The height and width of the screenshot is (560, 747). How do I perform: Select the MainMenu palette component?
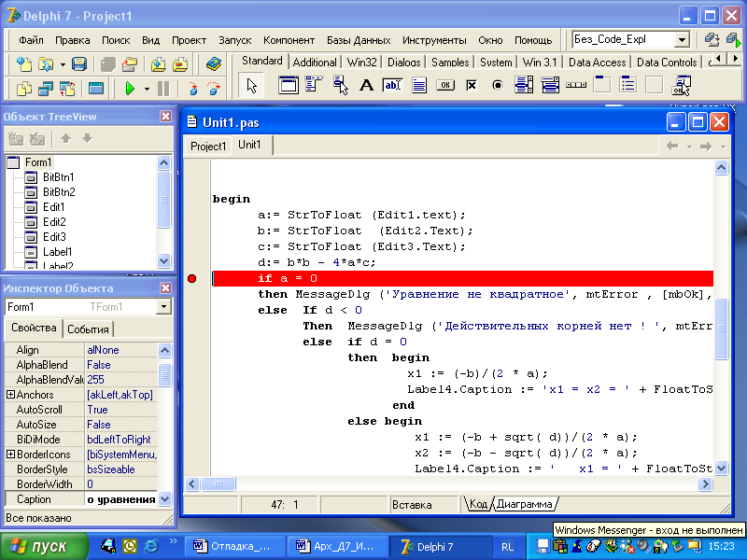pos(314,86)
